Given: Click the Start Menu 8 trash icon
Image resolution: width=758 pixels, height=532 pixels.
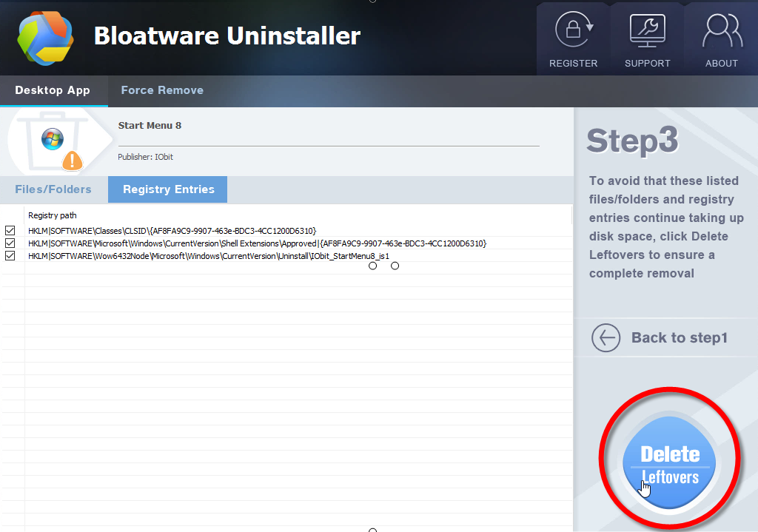Looking at the screenshot, I should [53, 141].
